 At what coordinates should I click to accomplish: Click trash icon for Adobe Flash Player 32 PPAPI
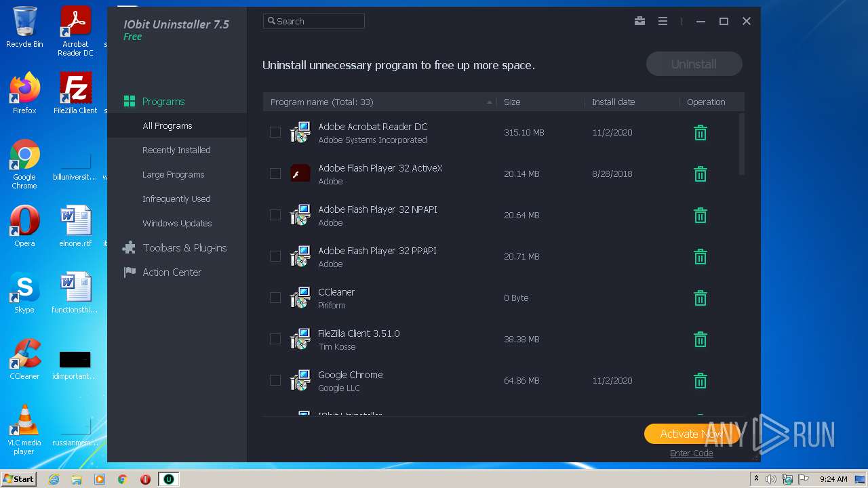coord(701,257)
